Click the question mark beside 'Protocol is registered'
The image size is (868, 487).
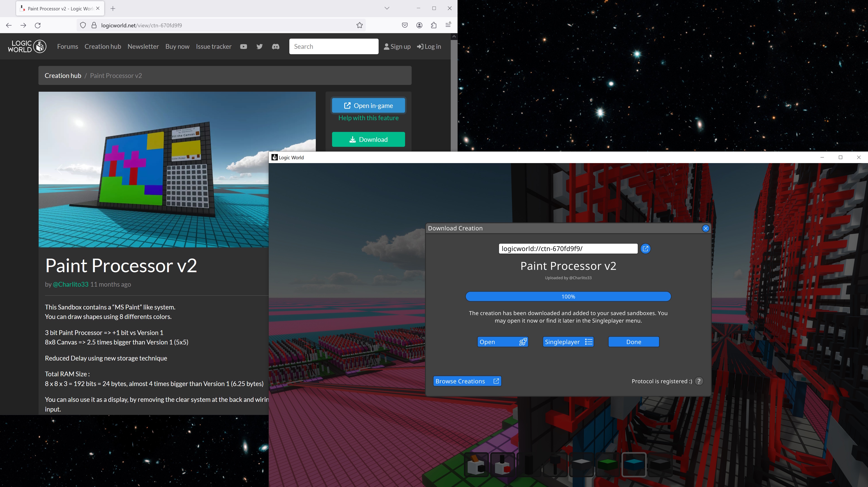pos(699,381)
